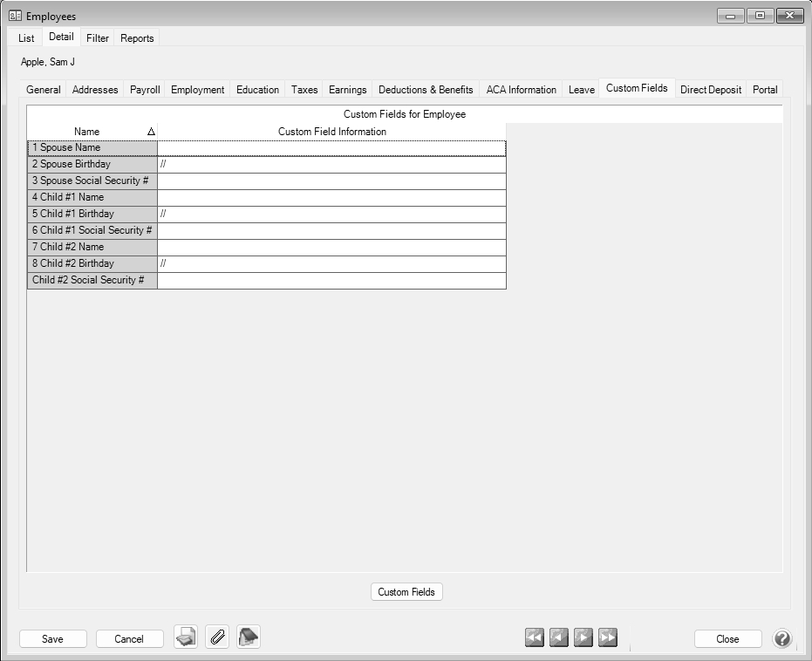
Task: Click the print icon
Action: [186, 638]
